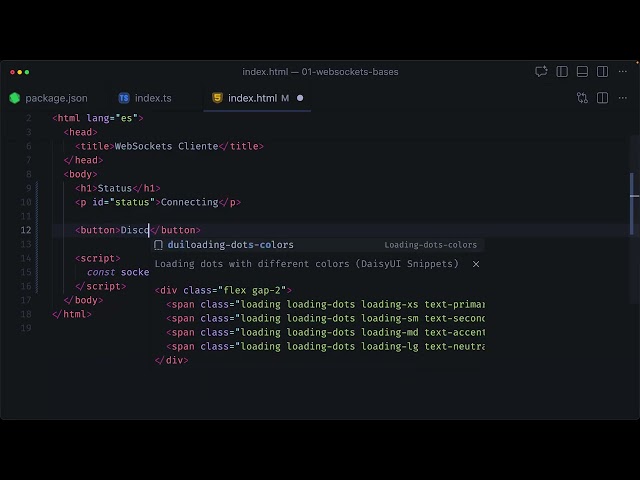Open title bar more actions menu
The width and height of the screenshot is (640, 480).
[622, 72]
